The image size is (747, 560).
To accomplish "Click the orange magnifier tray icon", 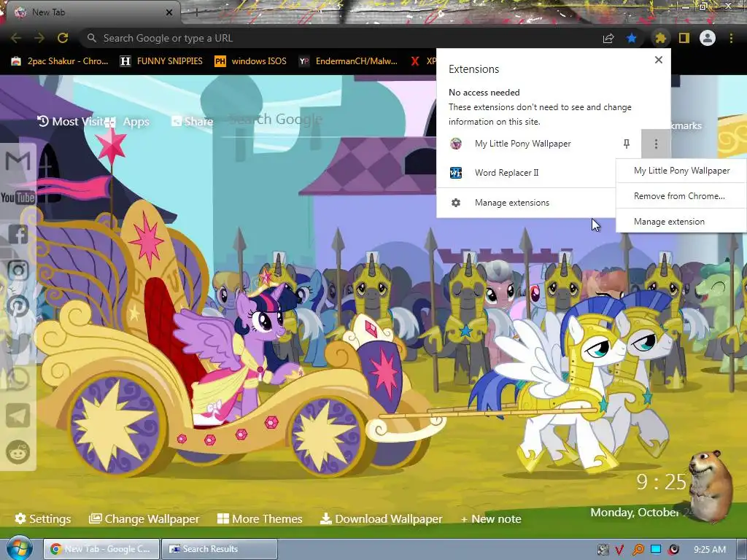I will (x=638, y=550).
